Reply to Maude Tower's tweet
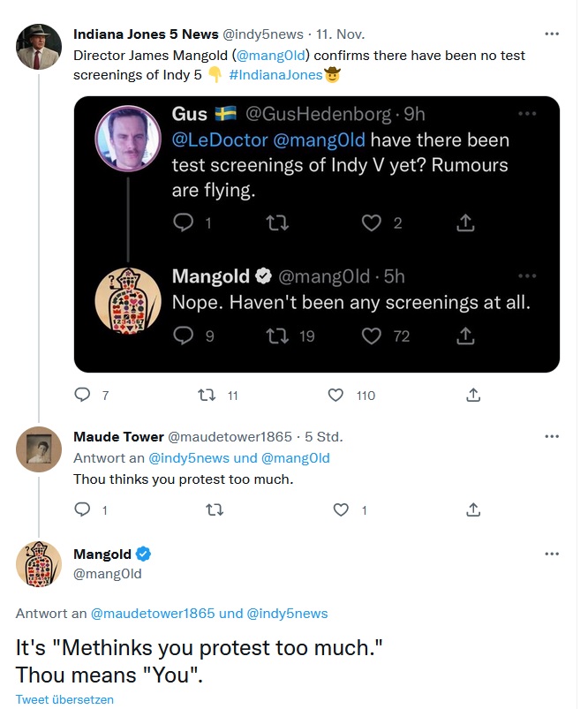 pyautogui.click(x=82, y=509)
